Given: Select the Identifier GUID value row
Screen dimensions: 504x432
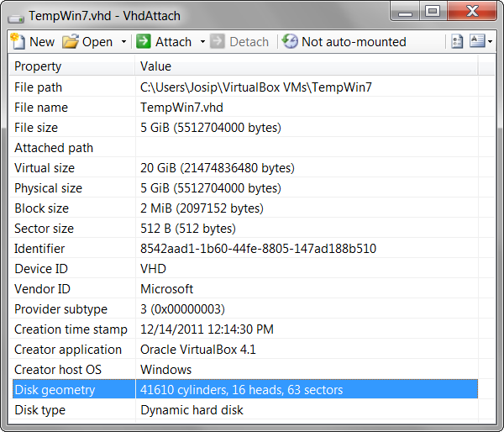Looking at the screenshot, I should pos(258,249).
